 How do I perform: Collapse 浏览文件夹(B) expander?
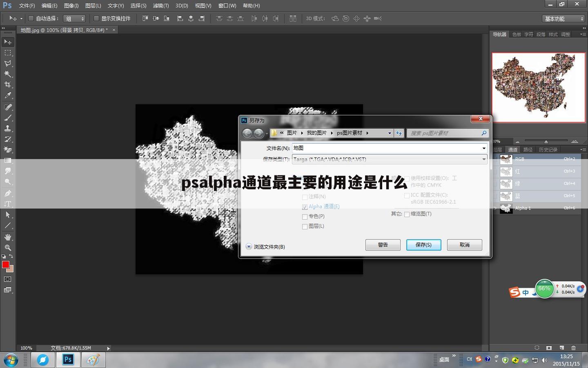(x=249, y=247)
